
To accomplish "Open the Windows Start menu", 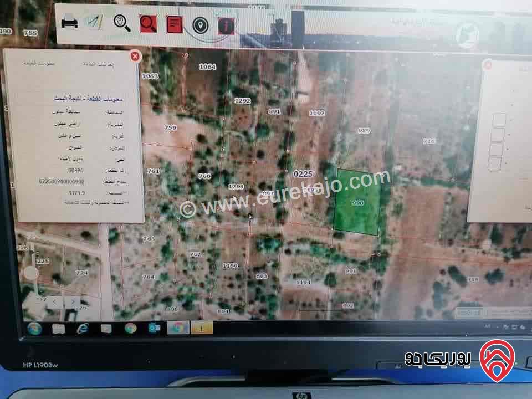I will 34,328.
